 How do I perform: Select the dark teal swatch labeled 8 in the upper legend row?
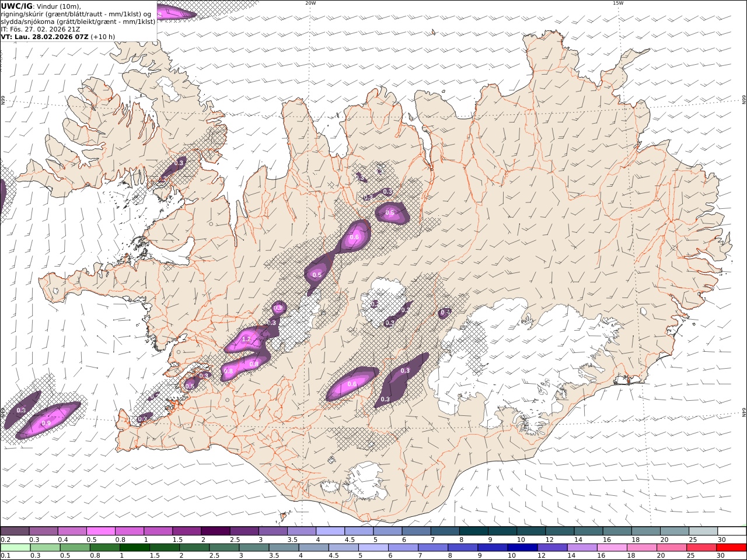point(474,531)
